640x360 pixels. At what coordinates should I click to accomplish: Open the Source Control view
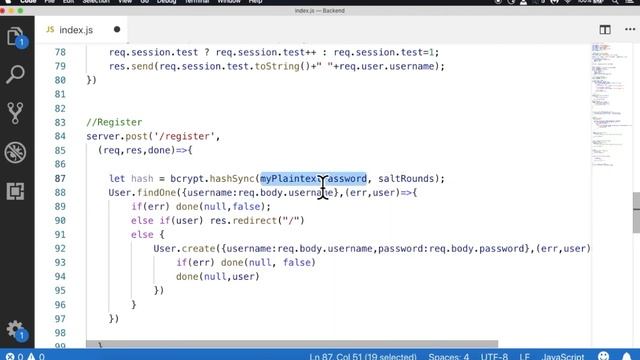[16, 113]
